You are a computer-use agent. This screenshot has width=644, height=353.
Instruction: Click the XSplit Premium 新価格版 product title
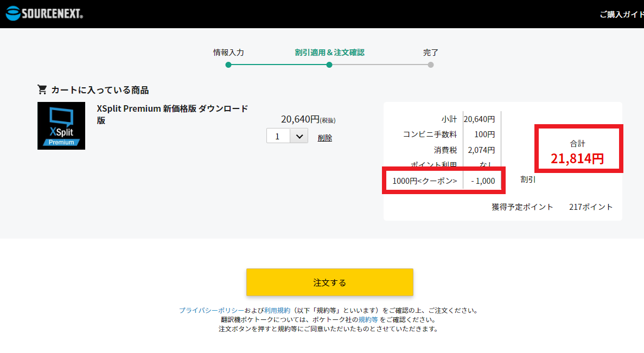(172, 114)
